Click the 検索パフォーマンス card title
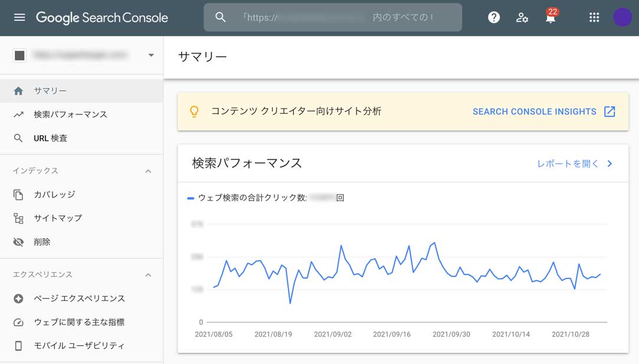This screenshot has height=364, width=639. pyautogui.click(x=247, y=163)
